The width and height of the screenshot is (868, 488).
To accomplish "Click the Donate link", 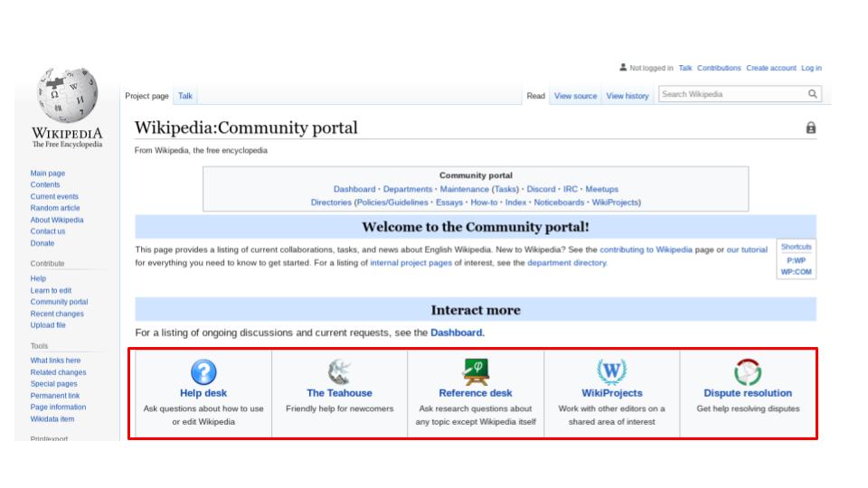I will coord(42,243).
